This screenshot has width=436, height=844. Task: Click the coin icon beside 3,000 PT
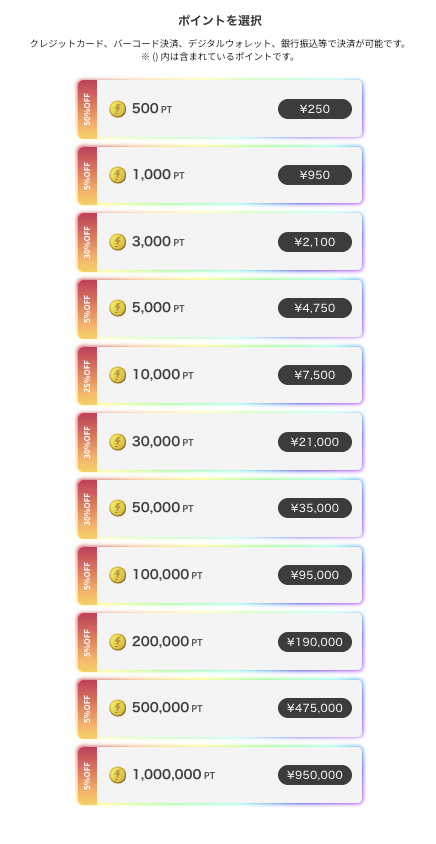[117, 242]
